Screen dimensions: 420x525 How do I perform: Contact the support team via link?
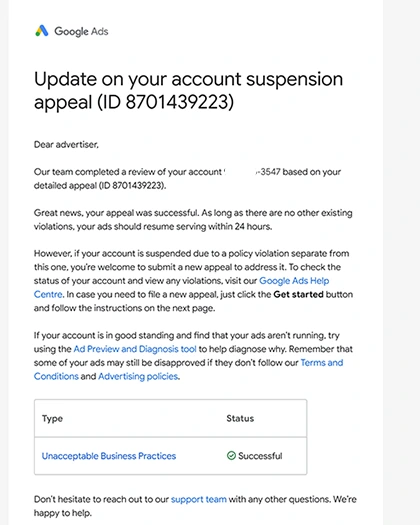(x=199, y=499)
